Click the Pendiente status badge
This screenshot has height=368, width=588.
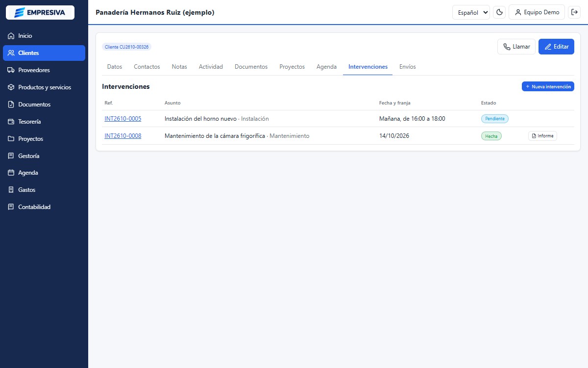[495, 119]
